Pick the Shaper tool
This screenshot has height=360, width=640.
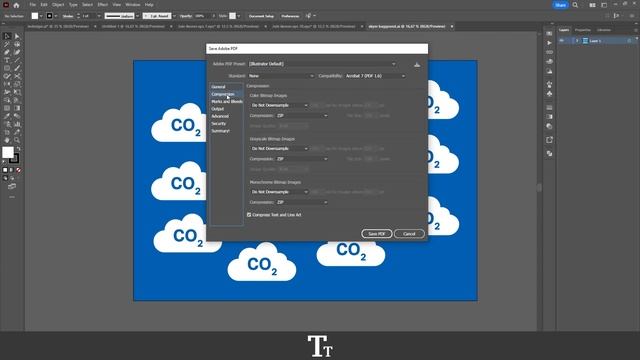[x=7, y=76]
